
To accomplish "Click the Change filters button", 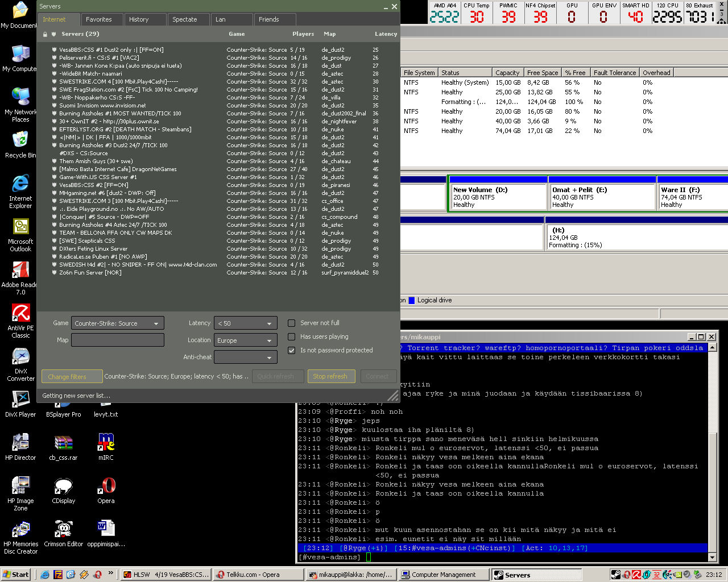I will [72, 376].
